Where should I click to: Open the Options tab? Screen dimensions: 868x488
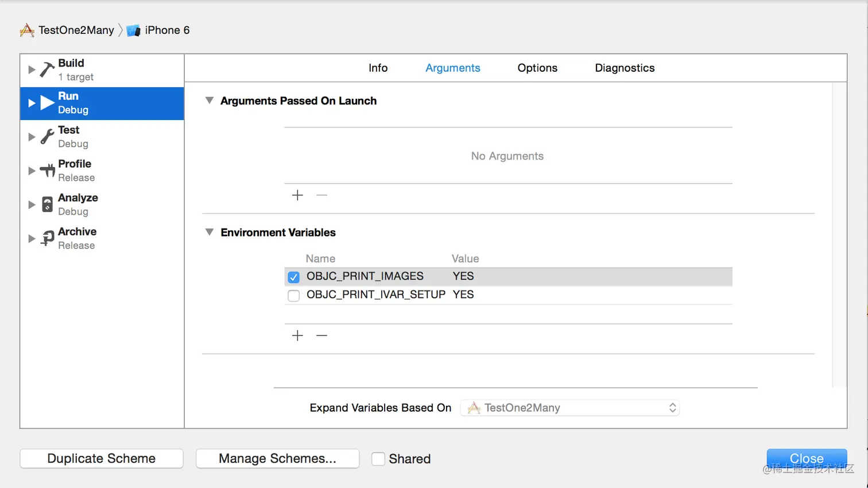[537, 68]
